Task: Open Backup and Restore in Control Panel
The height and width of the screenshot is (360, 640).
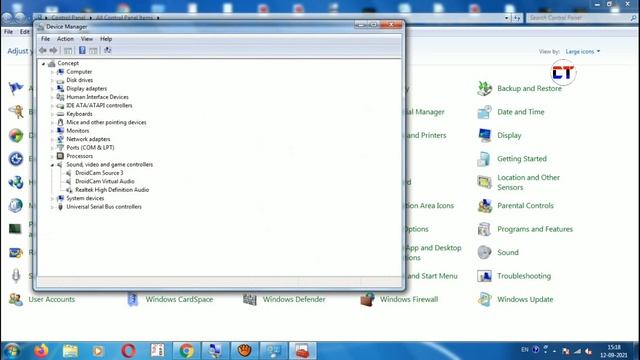Action: point(529,88)
